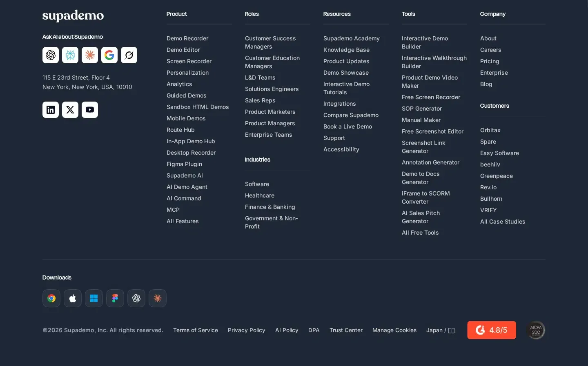Click the Google icon under Ask AI

109,55
